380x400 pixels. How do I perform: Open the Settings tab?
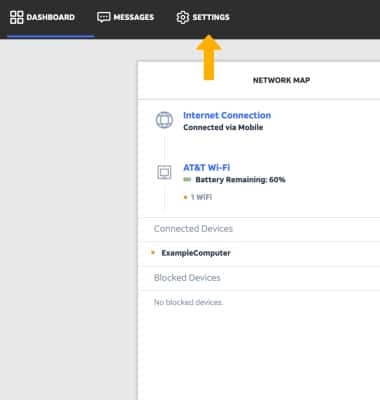(203, 17)
